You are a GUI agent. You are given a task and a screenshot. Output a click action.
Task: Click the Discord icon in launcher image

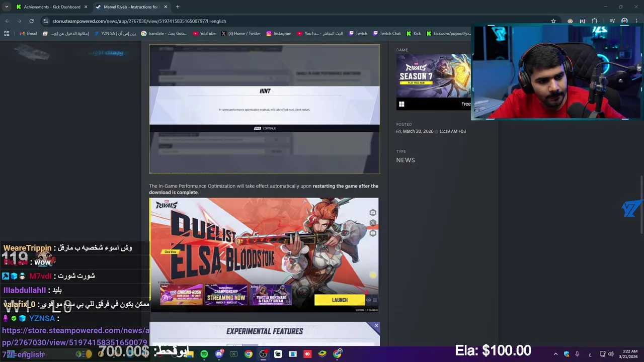coord(372,213)
